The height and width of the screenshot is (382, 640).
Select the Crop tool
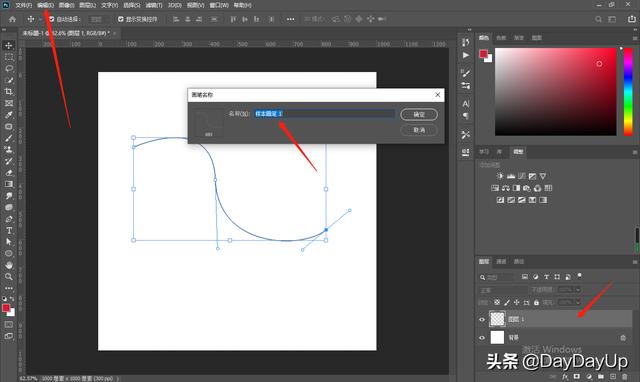9,91
